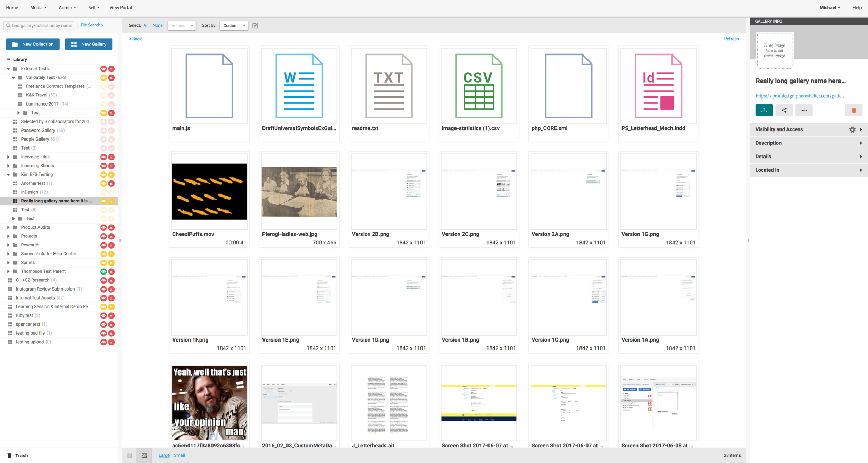Toggle visibility eye for External Tests
Screen dimensions: 868x463
pos(103,69)
